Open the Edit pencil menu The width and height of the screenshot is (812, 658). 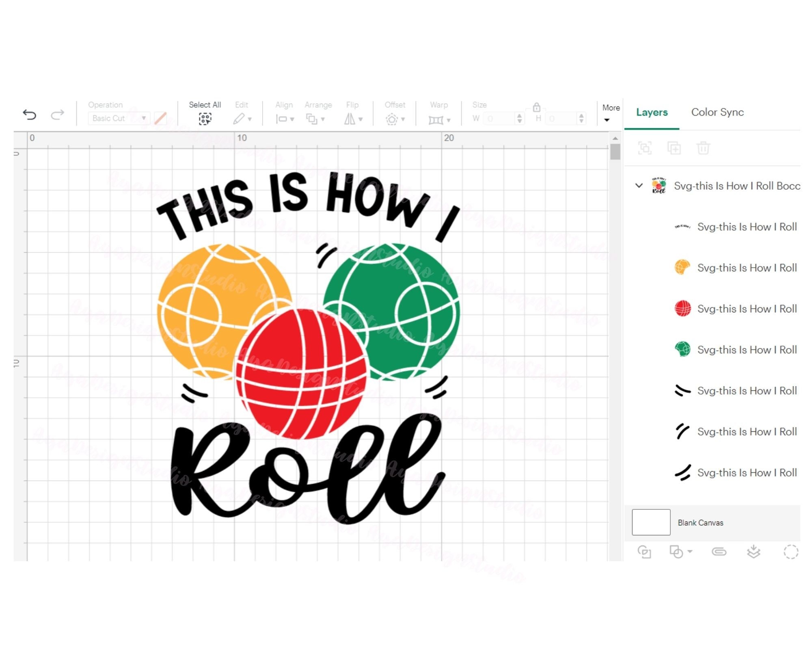[242, 119]
